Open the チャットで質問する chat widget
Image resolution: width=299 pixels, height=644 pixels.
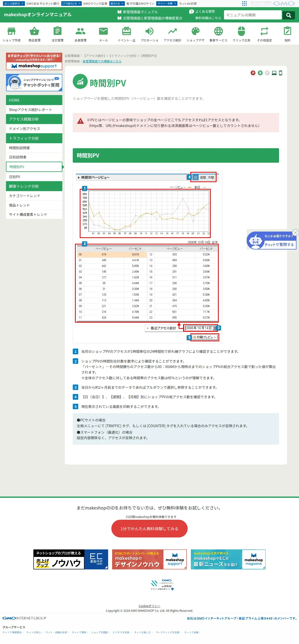point(271,241)
